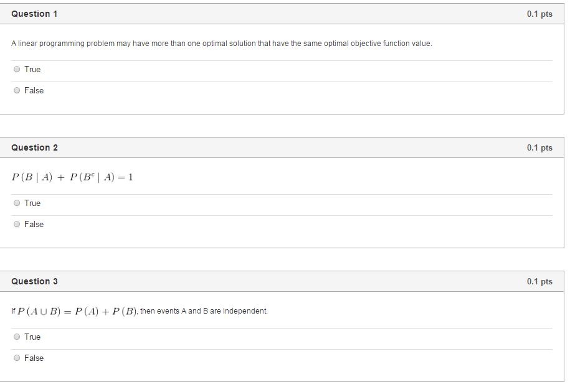
Task: Click the "Question 2" header title
Action: (x=34, y=147)
